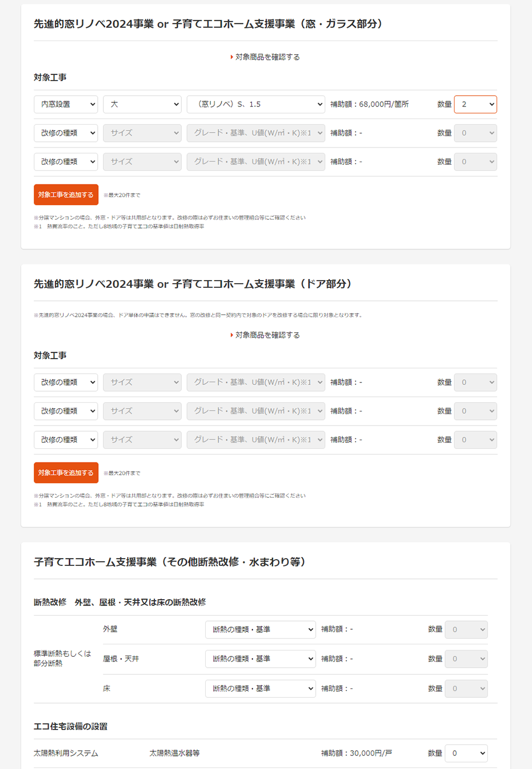Open the （窓リノベ）S、1.5 grade dropdown
The width and height of the screenshot is (532, 769).
pos(256,104)
